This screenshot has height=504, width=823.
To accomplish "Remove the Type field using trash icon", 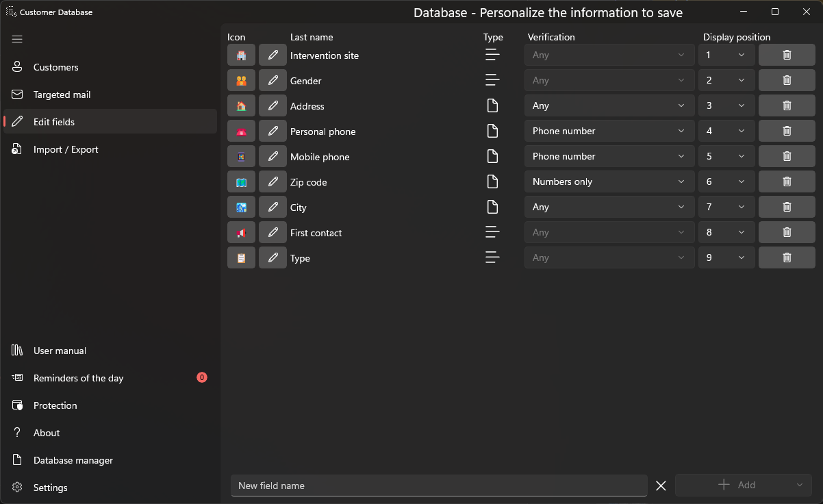I will (787, 258).
